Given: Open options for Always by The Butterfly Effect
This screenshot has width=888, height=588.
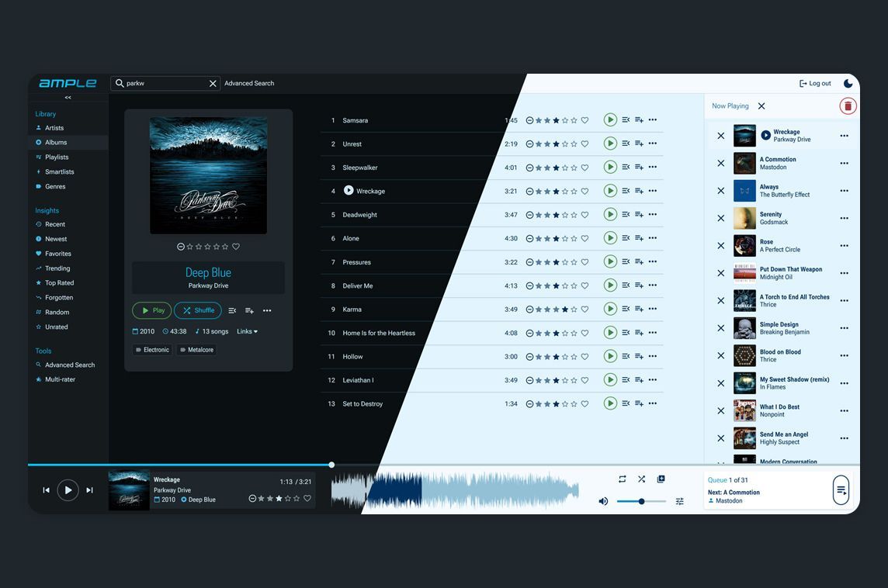Looking at the screenshot, I should point(845,191).
